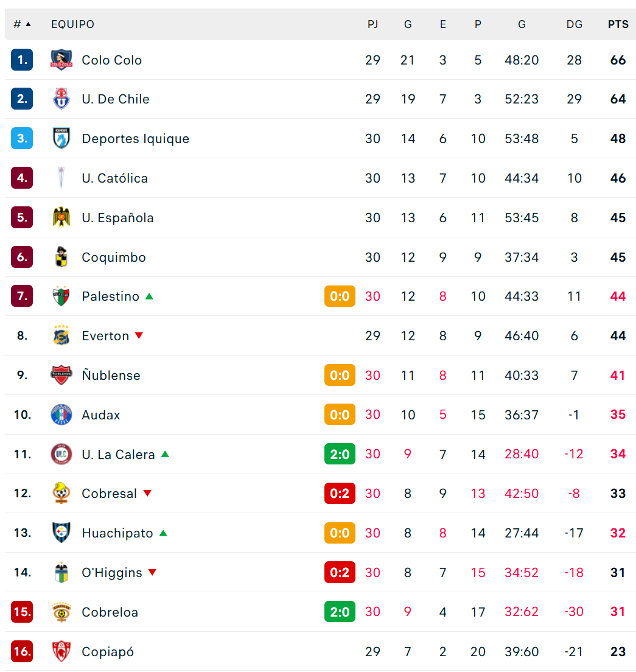Image resolution: width=636 pixels, height=672 pixels.
Task: Click the red 16. relegation position badge
Action: click(x=22, y=651)
